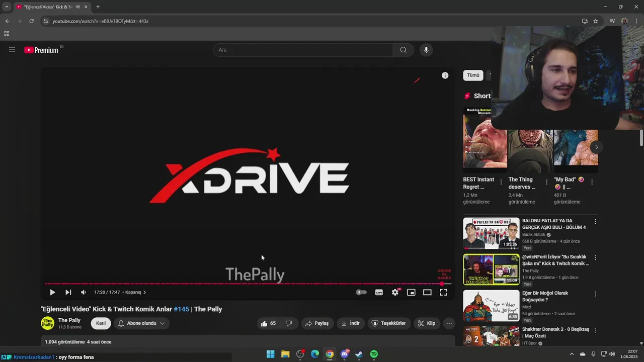Click the search magnifier button

404,50
